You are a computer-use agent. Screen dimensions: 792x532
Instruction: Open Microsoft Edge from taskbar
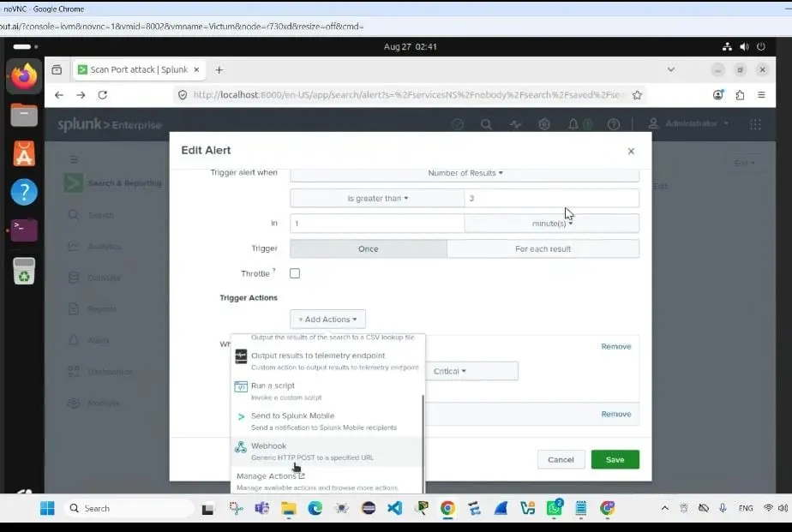315,508
